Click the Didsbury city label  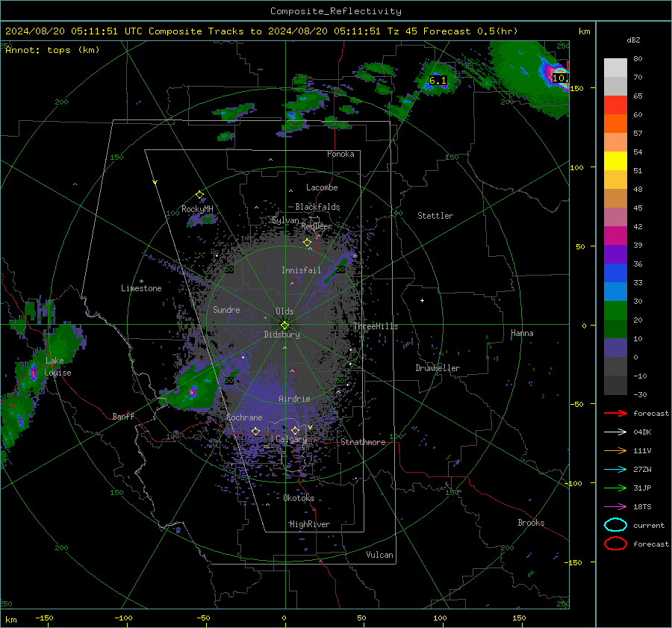tap(281, 335)
